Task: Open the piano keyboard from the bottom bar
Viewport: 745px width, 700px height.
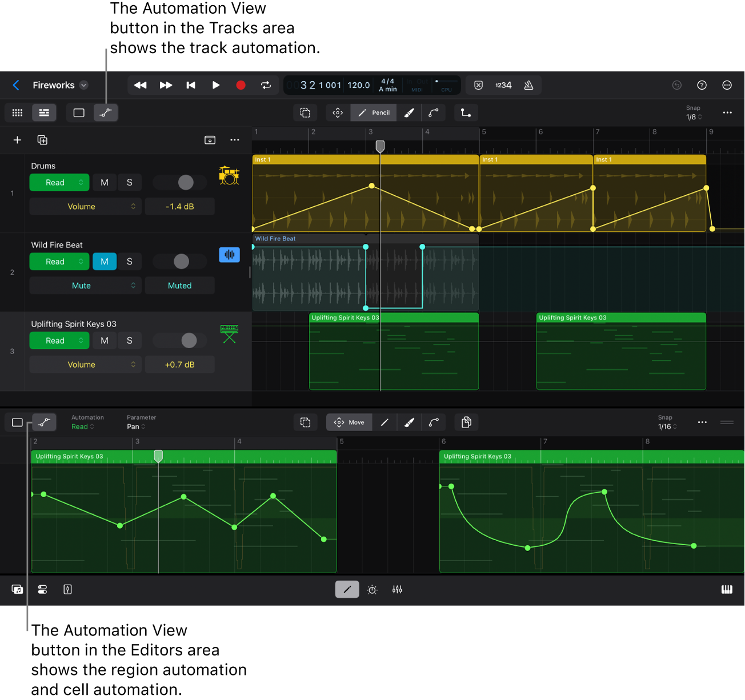Action: 727,589
